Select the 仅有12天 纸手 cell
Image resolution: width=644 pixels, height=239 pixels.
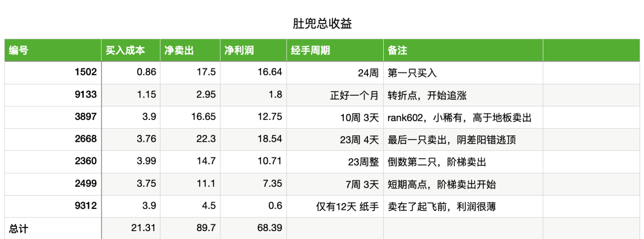click(x=347, y=206)
